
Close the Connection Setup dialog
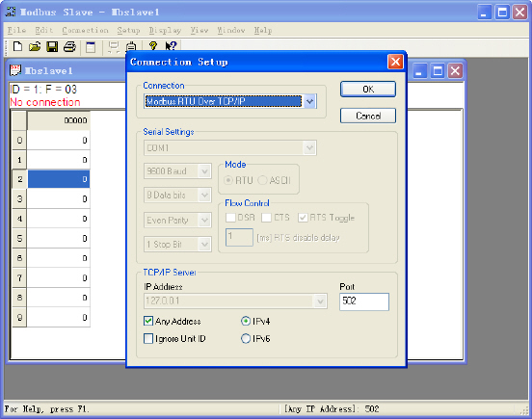tap(395, 62)
